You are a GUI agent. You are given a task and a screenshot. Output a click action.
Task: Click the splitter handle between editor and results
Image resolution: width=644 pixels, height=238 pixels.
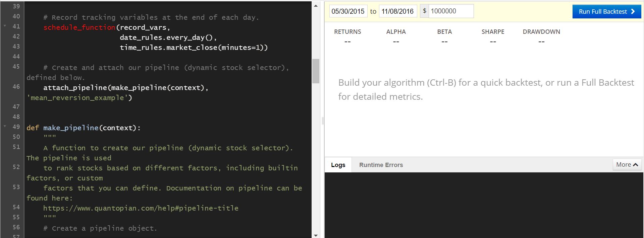pos(323,121)
